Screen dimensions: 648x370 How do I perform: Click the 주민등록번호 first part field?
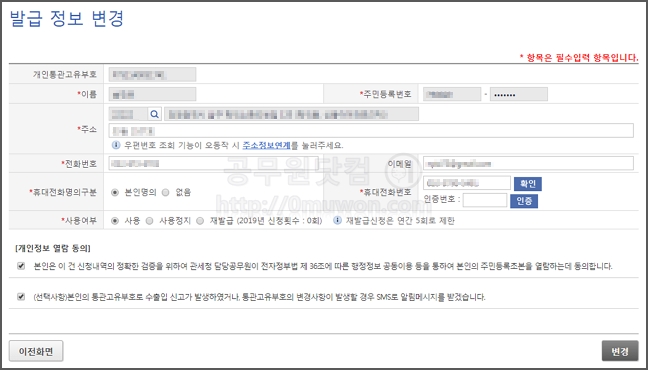452,94
